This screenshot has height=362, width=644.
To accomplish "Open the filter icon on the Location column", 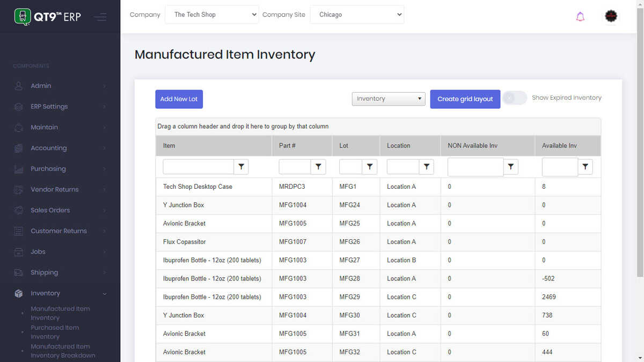I will (x=427, y=166).
